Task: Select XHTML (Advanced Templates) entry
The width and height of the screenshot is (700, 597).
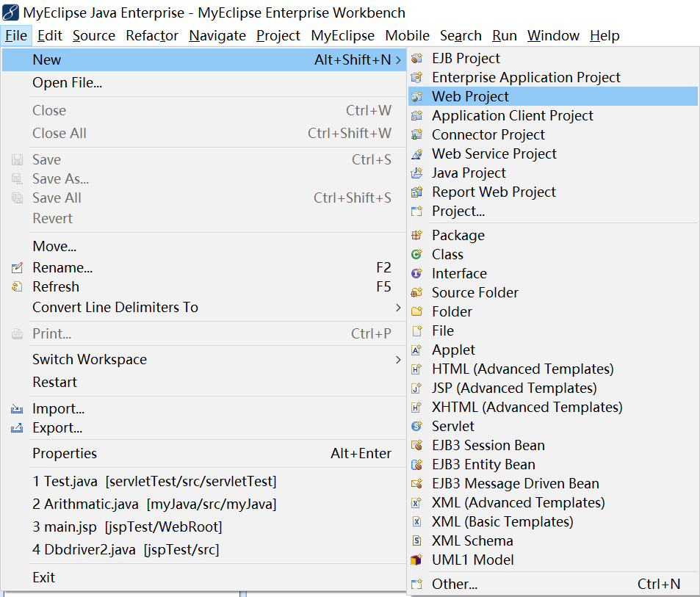Action: pyautogui.click(x=553, y=408)
